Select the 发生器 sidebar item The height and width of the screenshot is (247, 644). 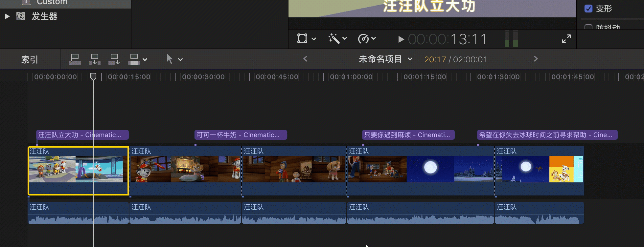pos(44,16)
